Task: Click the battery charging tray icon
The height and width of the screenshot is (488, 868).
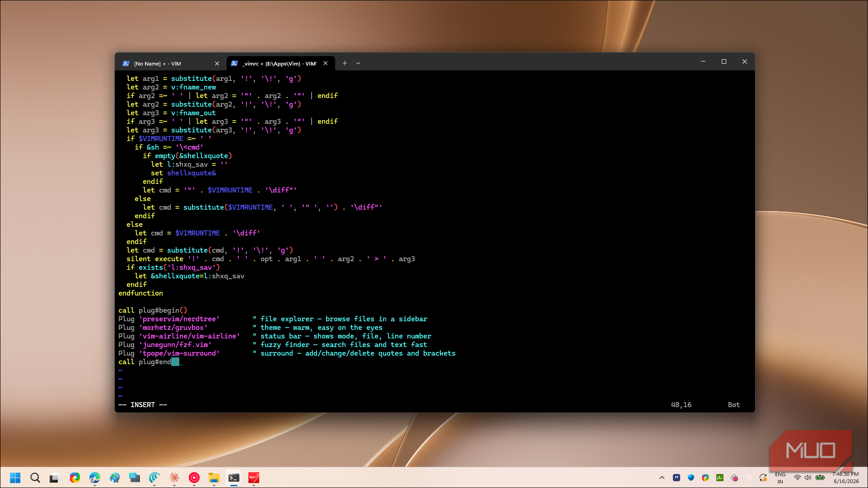Action: click(820, 477)
